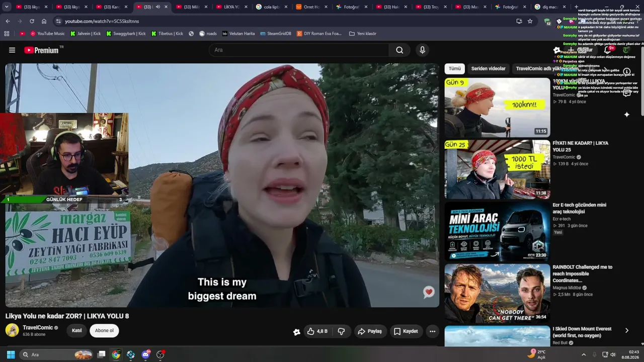Open the YouTube Music bookmark
Screen dimensions: 644x362
[47, 34]
